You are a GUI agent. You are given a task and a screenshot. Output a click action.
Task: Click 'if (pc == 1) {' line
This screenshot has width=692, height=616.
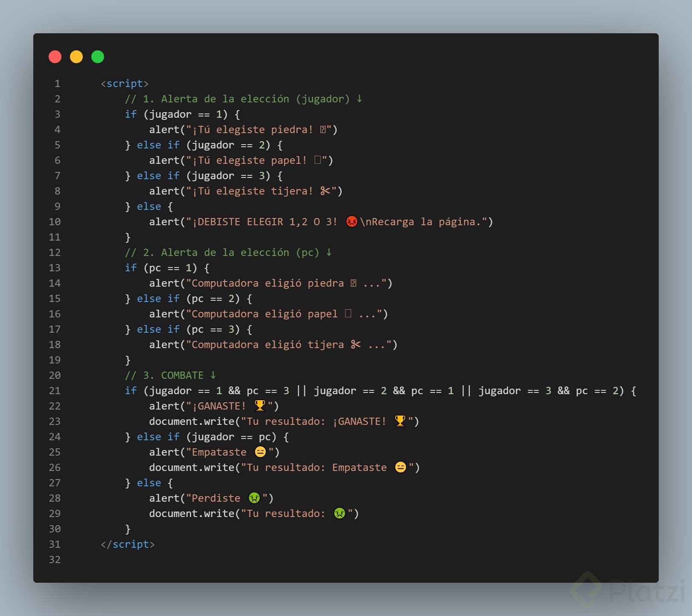(167, 268)
